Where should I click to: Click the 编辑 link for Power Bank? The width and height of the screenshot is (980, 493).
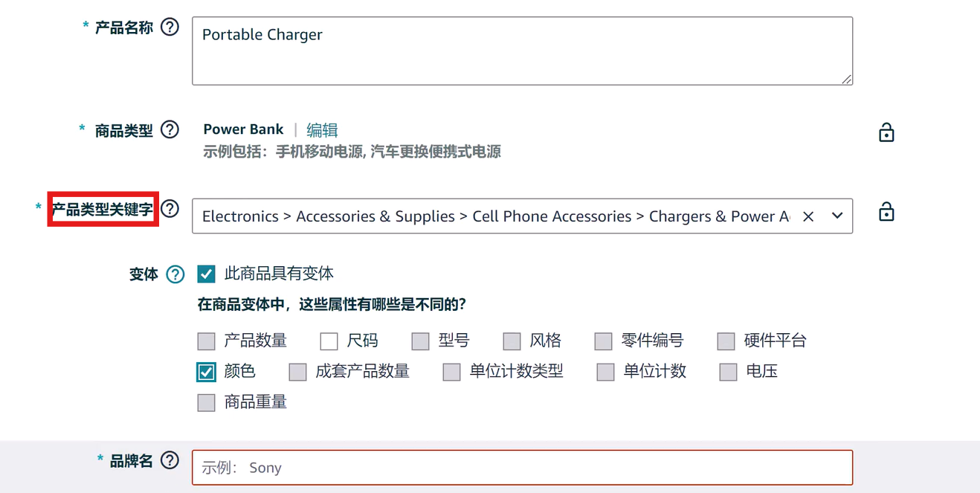pos(322,130)
